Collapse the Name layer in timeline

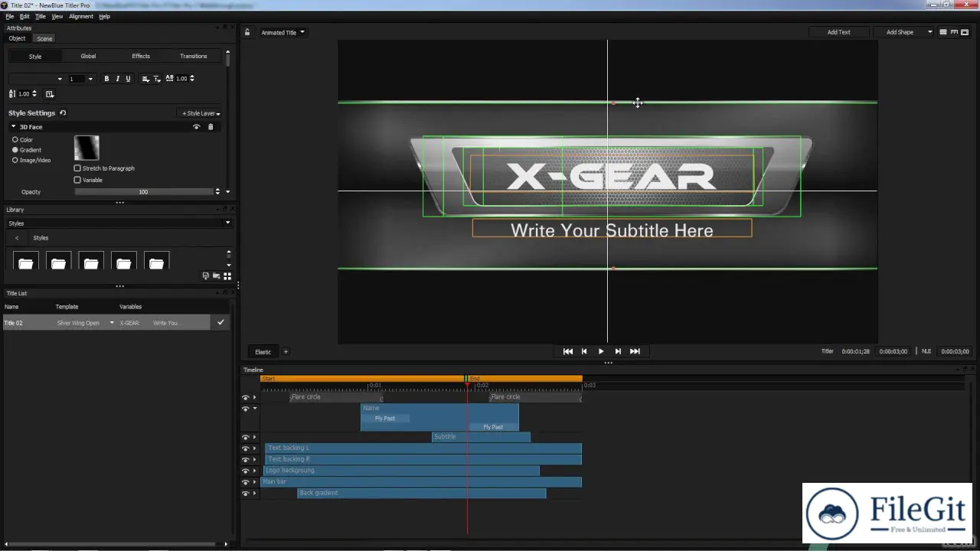[x=255, y=409]
